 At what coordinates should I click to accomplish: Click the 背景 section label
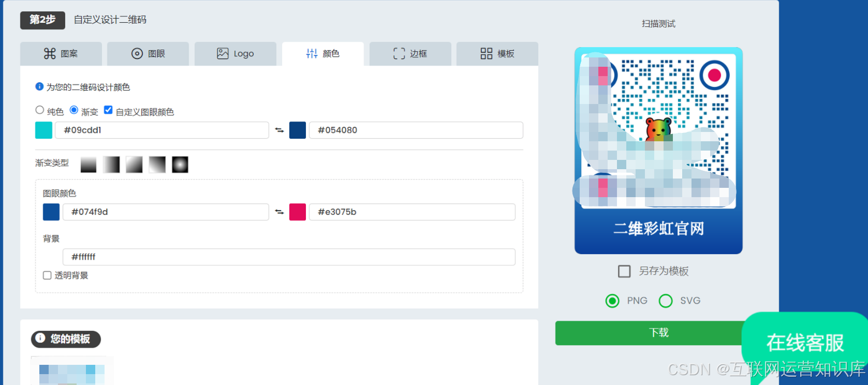51,239
